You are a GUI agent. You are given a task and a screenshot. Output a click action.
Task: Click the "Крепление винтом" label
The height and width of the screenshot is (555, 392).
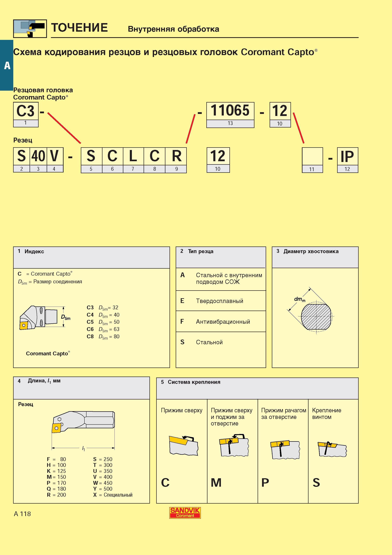[327, 413]
